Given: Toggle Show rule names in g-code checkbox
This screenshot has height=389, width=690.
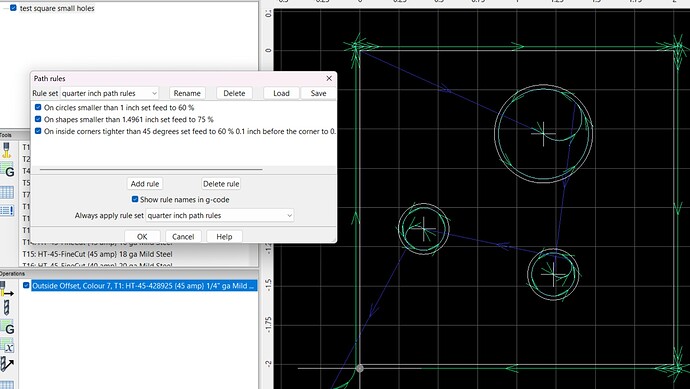Looking at the screenshot, I should pos(135,199).
